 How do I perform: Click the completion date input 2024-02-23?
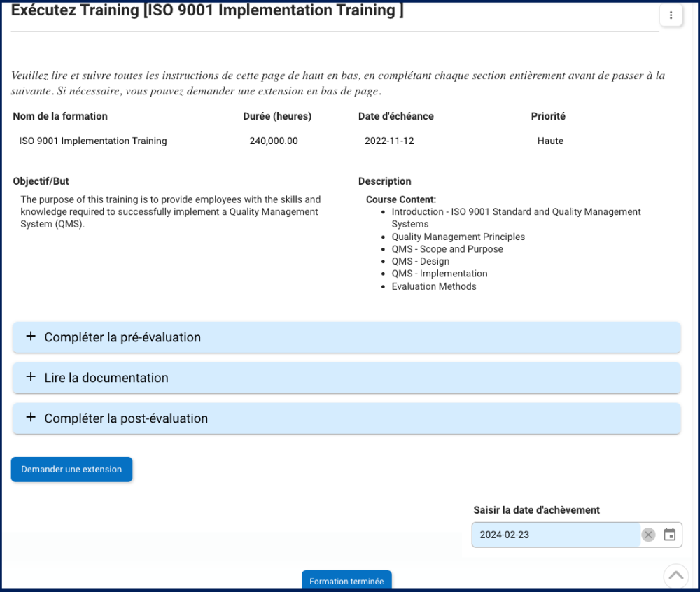coord(556,535)
